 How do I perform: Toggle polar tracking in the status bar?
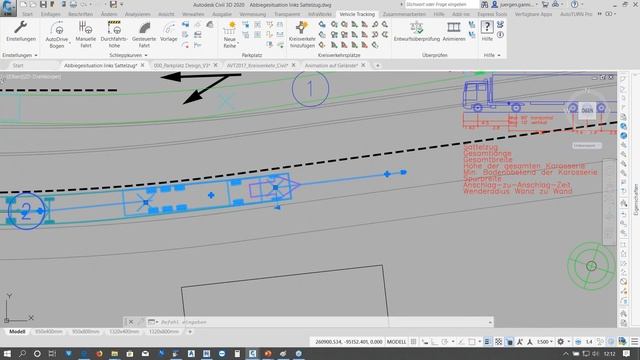[x=445, y=342]
